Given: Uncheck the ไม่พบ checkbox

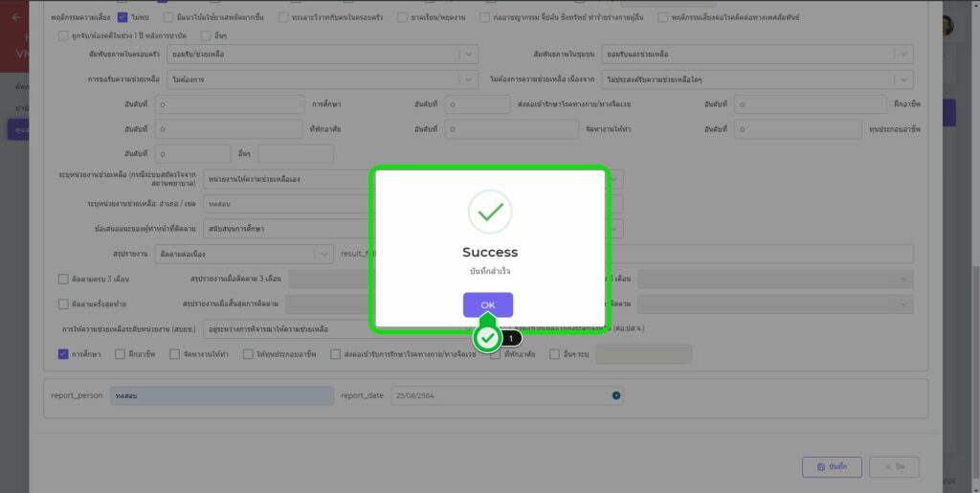Looking at the screenshot, I should click(x=122, y=17).
